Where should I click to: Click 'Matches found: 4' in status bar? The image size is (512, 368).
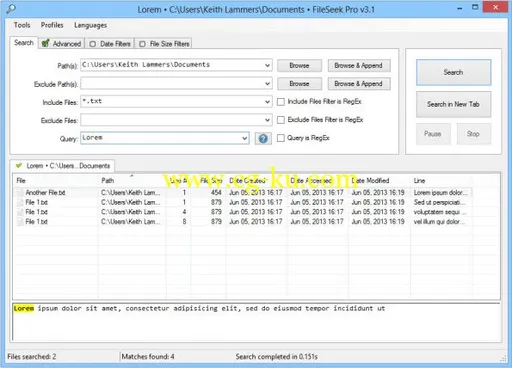(x=148, y=357)
